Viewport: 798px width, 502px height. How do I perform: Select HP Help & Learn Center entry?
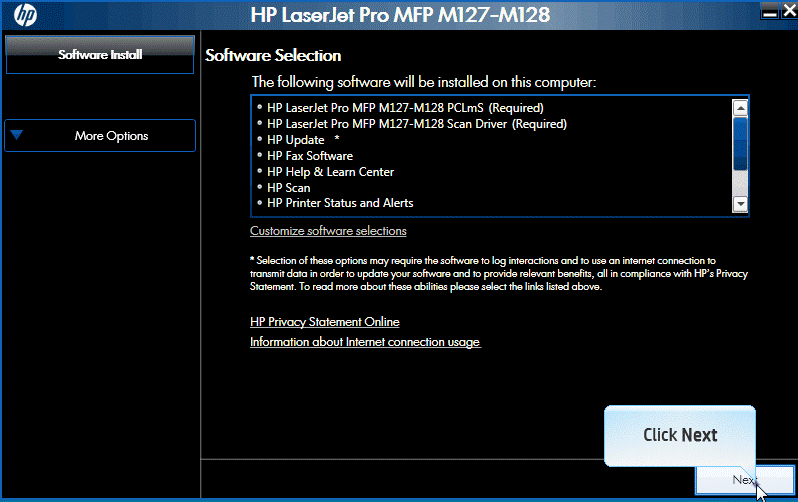(x=330, y=172)
